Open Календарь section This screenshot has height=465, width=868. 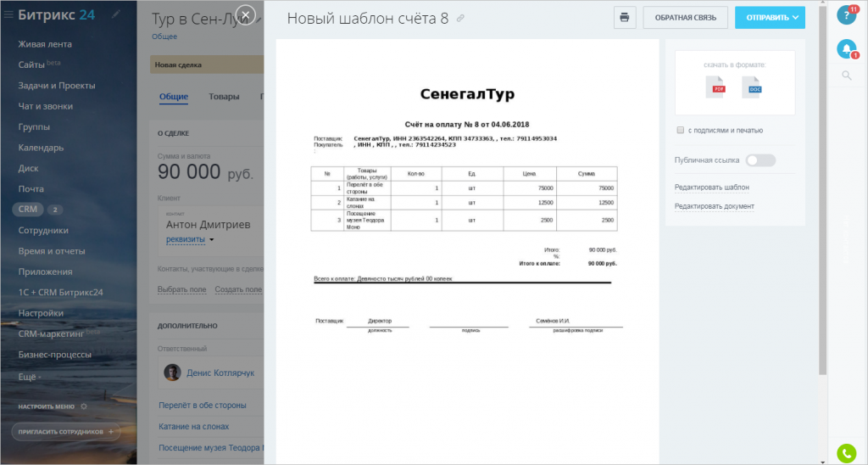(x=41, y=148)
